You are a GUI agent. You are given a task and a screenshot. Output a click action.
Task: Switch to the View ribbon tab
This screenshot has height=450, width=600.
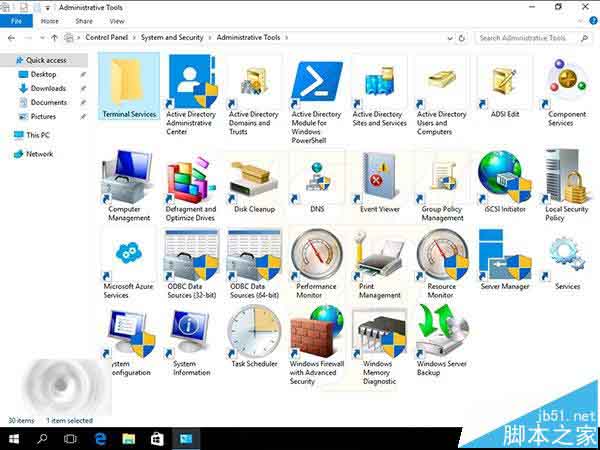pos(117,21)
